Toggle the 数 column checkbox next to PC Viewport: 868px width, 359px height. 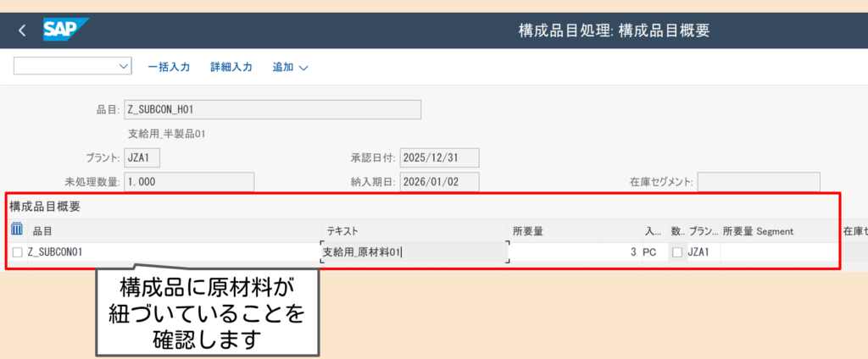pyautogui.click(x=676, y=252)
